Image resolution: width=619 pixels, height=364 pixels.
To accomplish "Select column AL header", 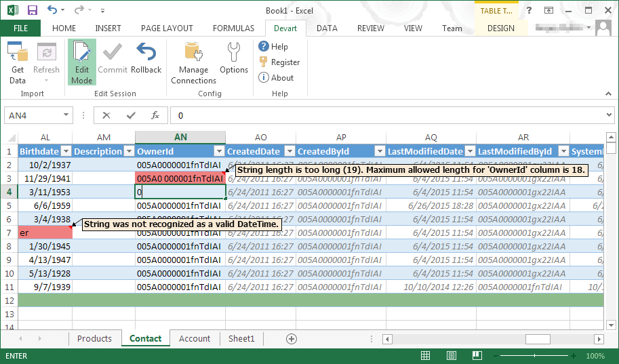I will click(x=45, y=138).
